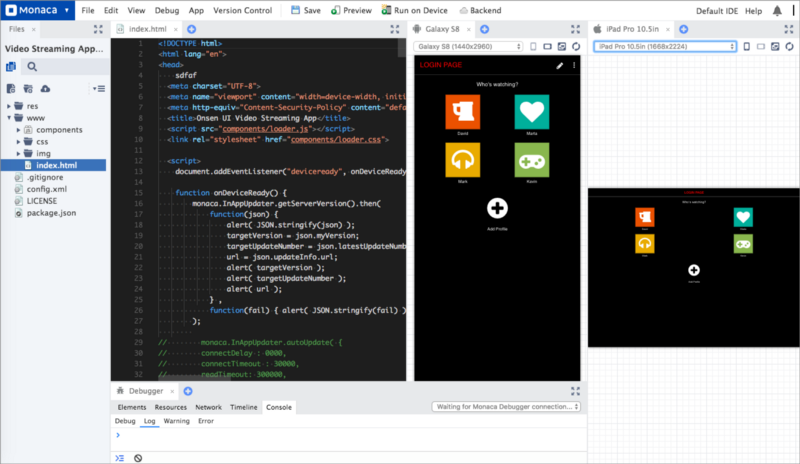
Task: Open the View menu
Action: (x=136, y=10)
